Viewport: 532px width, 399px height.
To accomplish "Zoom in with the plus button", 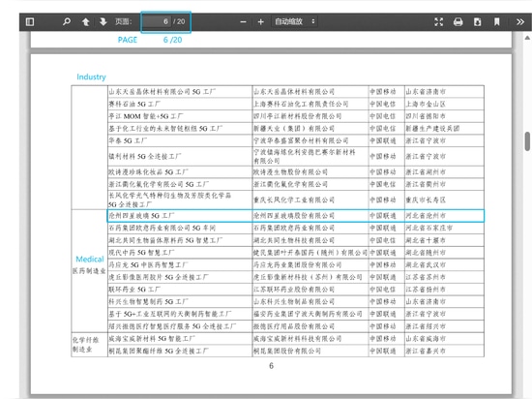I will point(260,22).
